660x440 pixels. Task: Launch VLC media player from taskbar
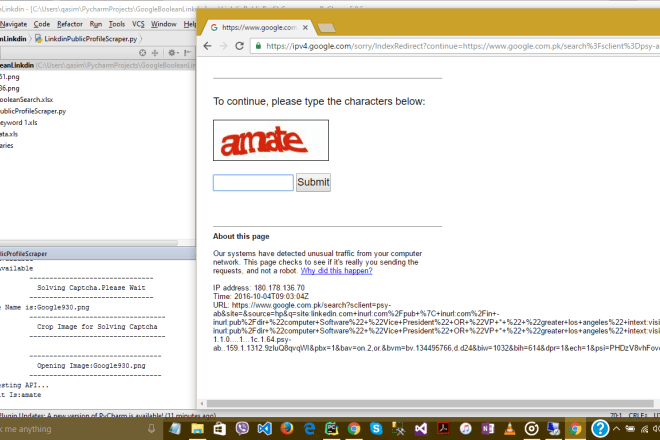[510, 429]
